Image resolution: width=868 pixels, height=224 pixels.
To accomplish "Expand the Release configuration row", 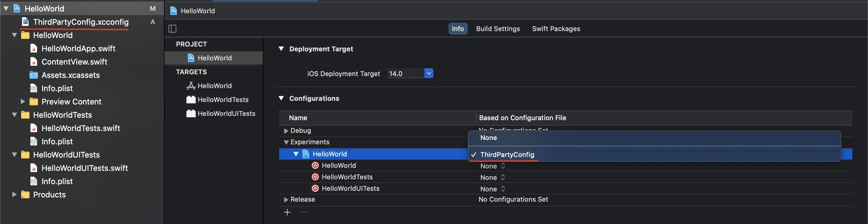I will [286, 200].
